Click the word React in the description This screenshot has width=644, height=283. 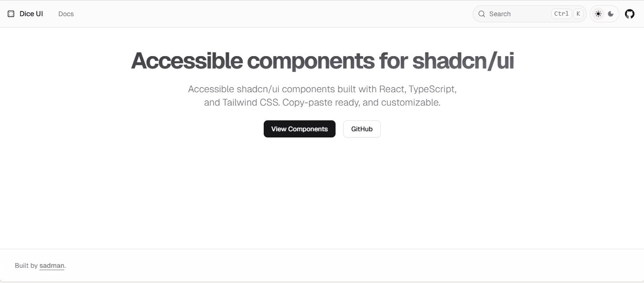[391, 89]
